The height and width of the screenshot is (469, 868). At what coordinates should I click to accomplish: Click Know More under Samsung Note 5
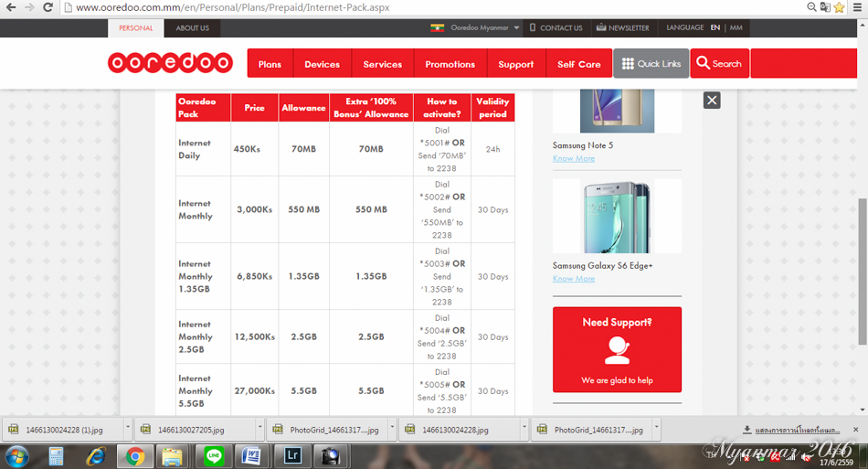tap(574, 158)
